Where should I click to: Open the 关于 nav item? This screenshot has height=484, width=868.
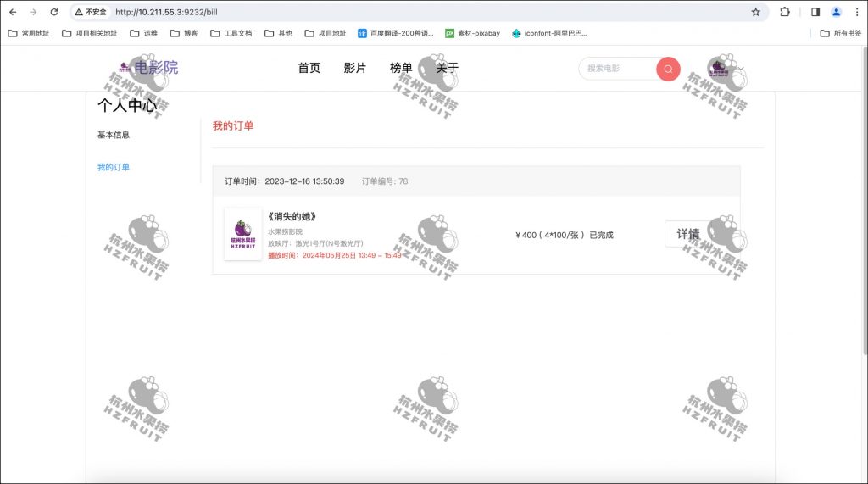[447, 68]
